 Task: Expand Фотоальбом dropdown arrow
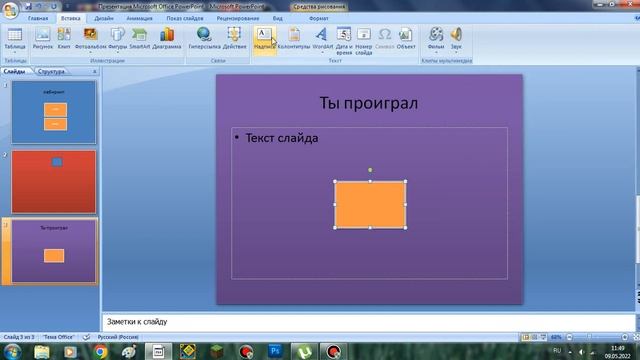[90, 52]
